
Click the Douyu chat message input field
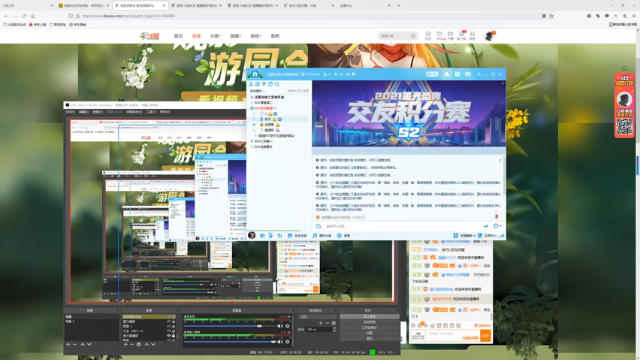[453, 336]
